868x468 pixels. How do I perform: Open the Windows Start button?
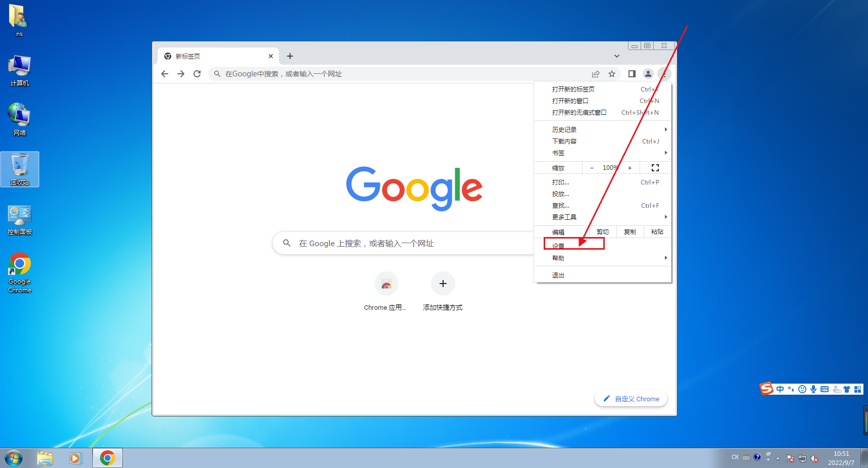click(x=14, y=458)
